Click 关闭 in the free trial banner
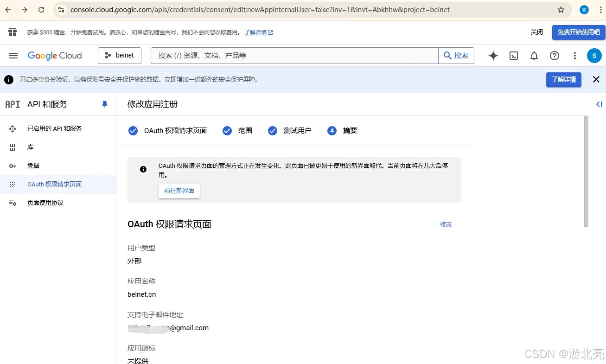This screenshot has width=606, height=364. (537, 32)
